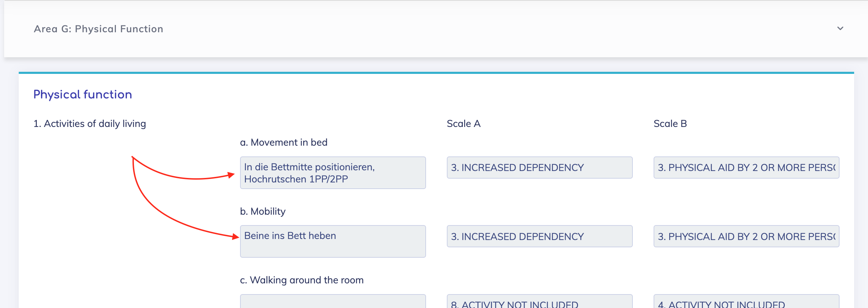Click the 'Scale A' column header

pyautogui.click(x=463, y=124)
